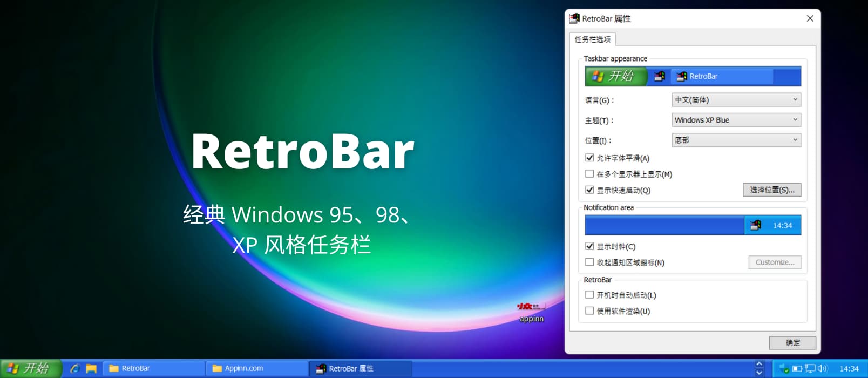Viewport: 868px width, 378px height.
Task: Enable 在多个显示器上显示 checkbox
Action: coord(589,174)
